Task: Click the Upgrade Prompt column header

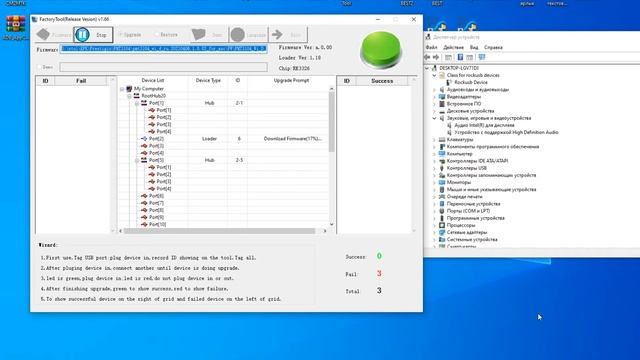Action: 291,80
